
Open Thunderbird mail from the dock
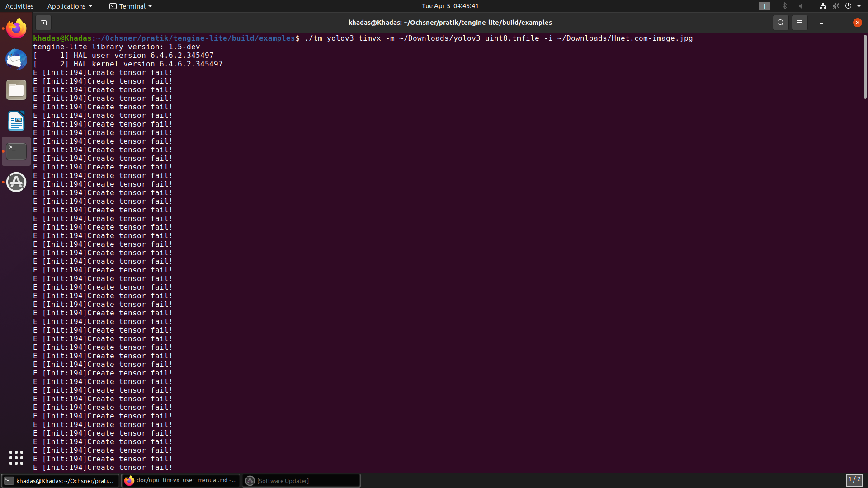point(16,59)
